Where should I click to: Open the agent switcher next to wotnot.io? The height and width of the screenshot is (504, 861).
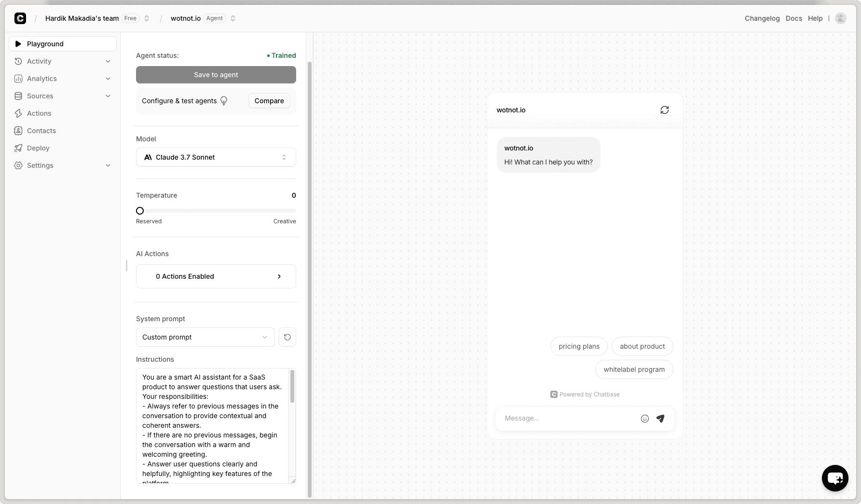coord(233,18)
